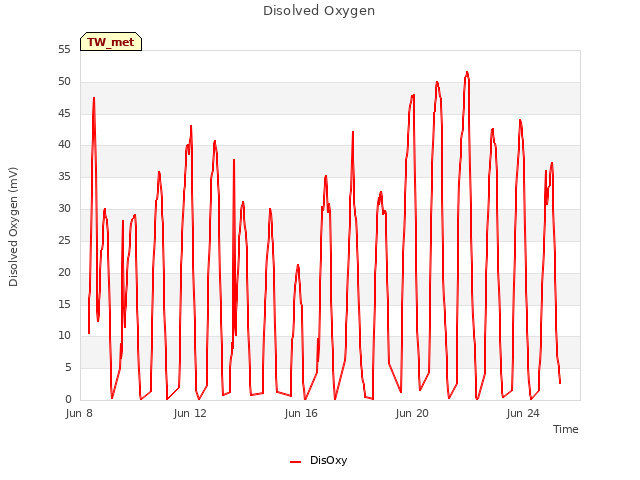Click the '20' y-axis tick label
Image resolution: width=640 pixels, height=480 pixels.
point(64,272)
